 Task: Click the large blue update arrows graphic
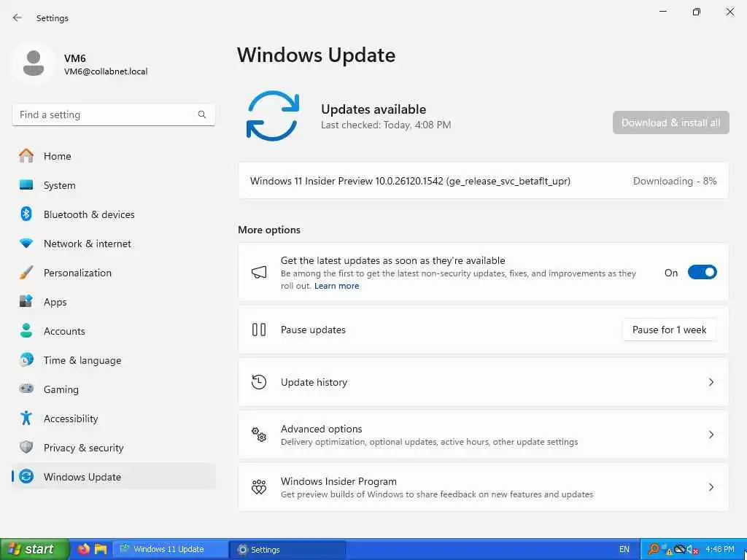tap(273, 116)
